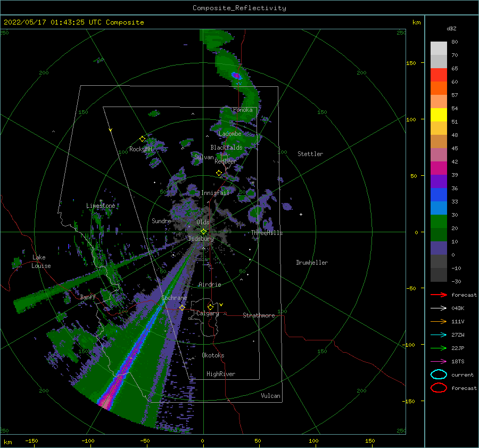Click the green echo blob near Lake Louise
The image size is (479, 448).
tap(17, 263)
